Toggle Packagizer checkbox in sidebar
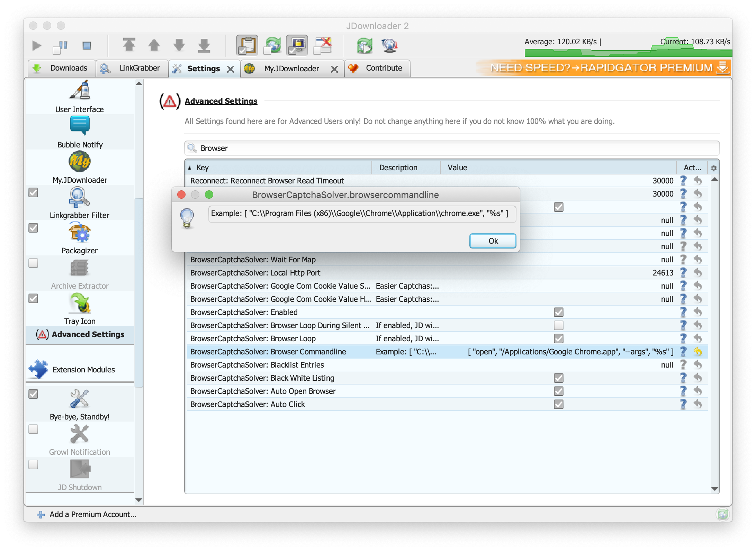 click(x=33, y=228)
